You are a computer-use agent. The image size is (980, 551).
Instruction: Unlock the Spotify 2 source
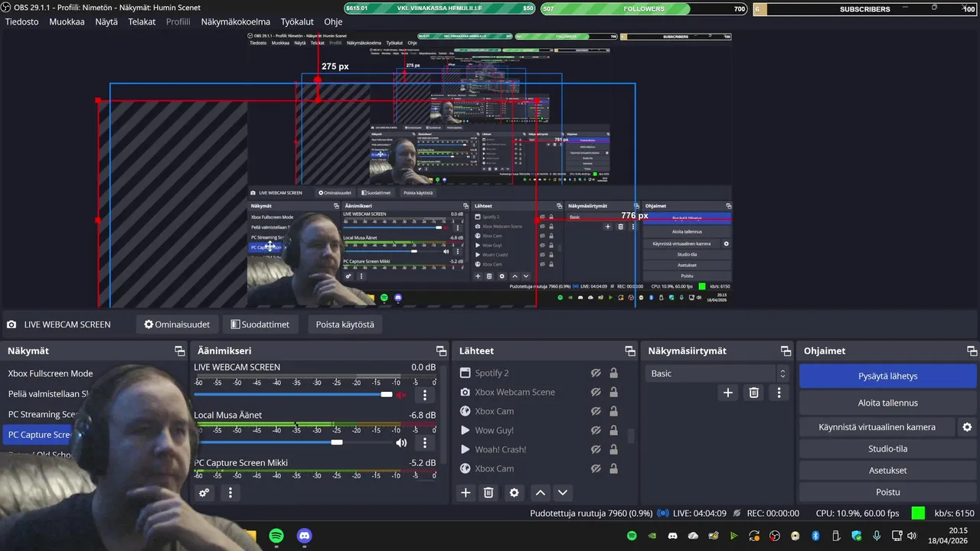[613, 373]
